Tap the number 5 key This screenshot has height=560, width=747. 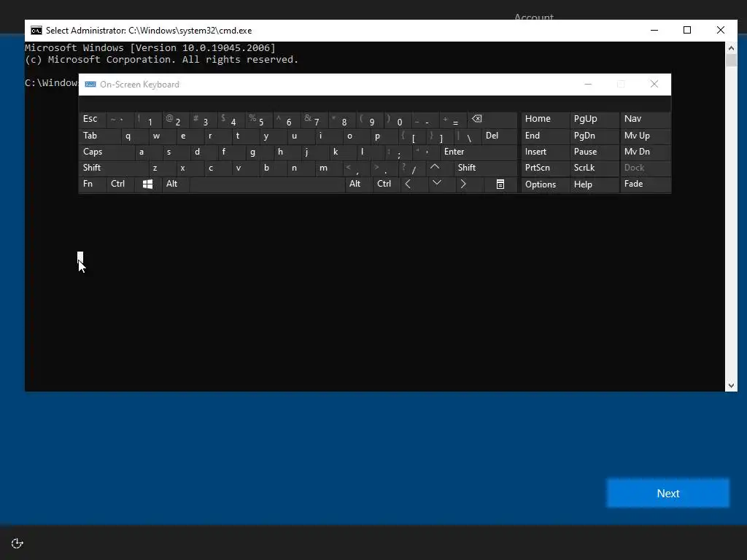point(259,120)
